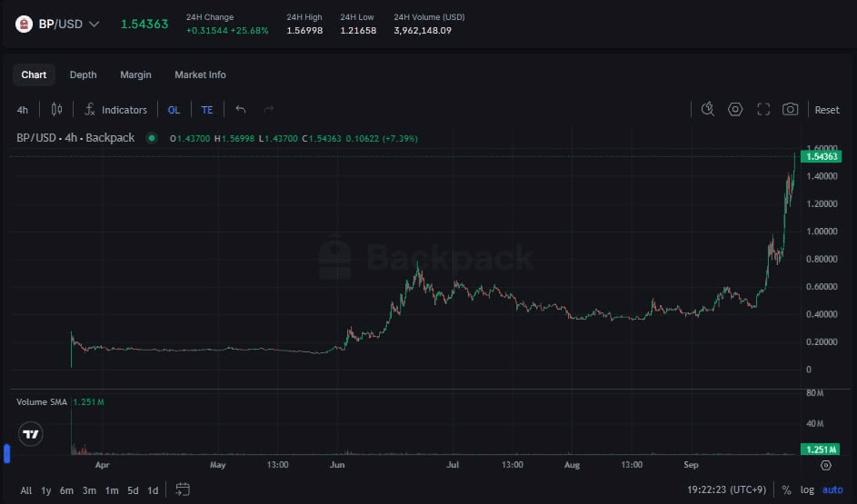Change the 4h chart interval
The image size is (857, 504).
click(23, 110)
